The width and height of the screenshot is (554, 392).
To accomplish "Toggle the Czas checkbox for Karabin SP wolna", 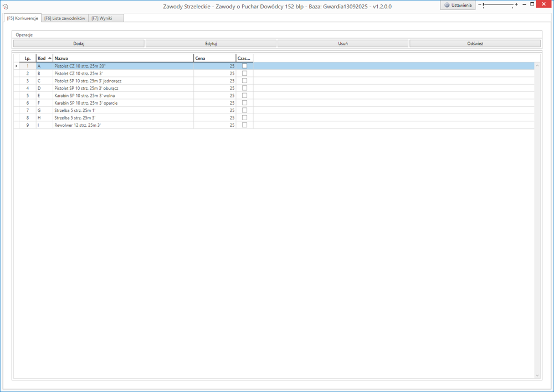I will pos(244,96).
